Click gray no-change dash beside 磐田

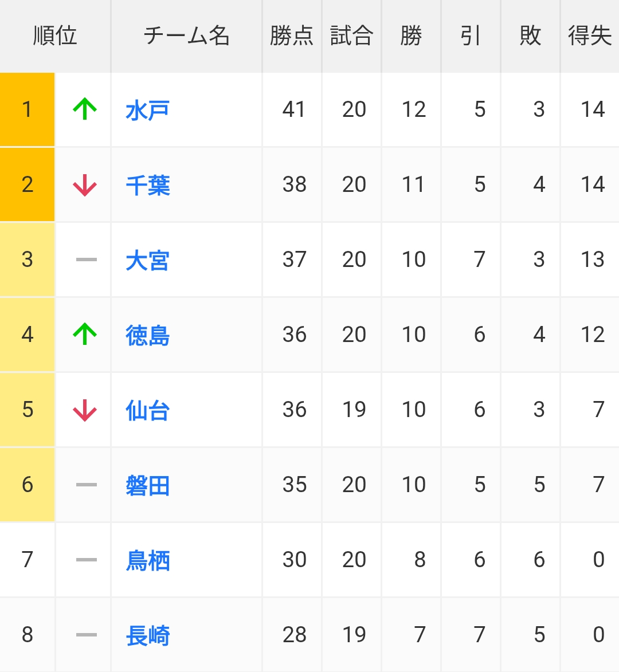[x=86, y=485]
